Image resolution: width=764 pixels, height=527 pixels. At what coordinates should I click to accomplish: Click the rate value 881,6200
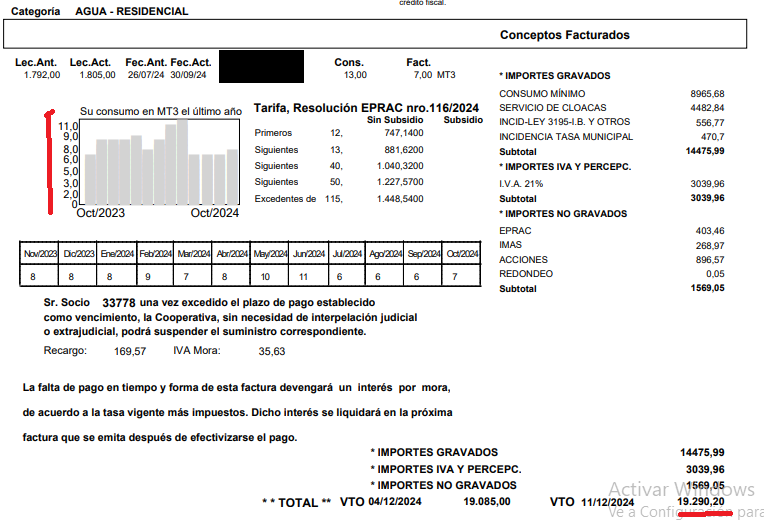[x=403, y=150]
